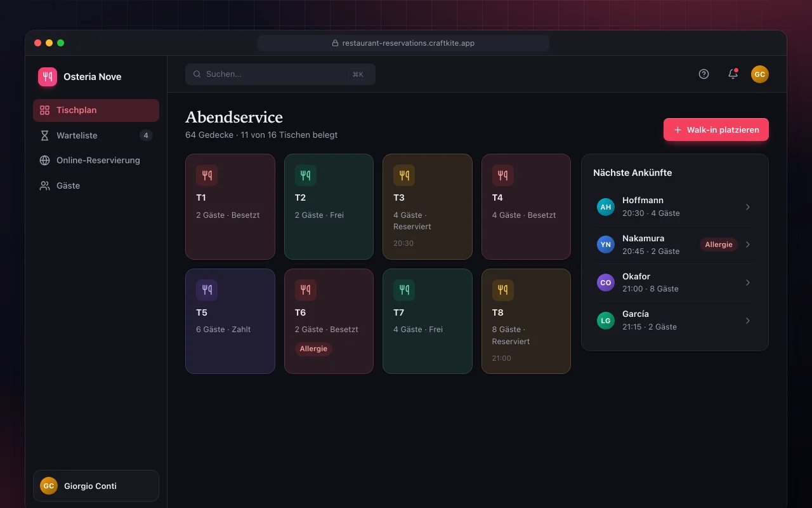Focus the Suchen search field

point(280,74)
